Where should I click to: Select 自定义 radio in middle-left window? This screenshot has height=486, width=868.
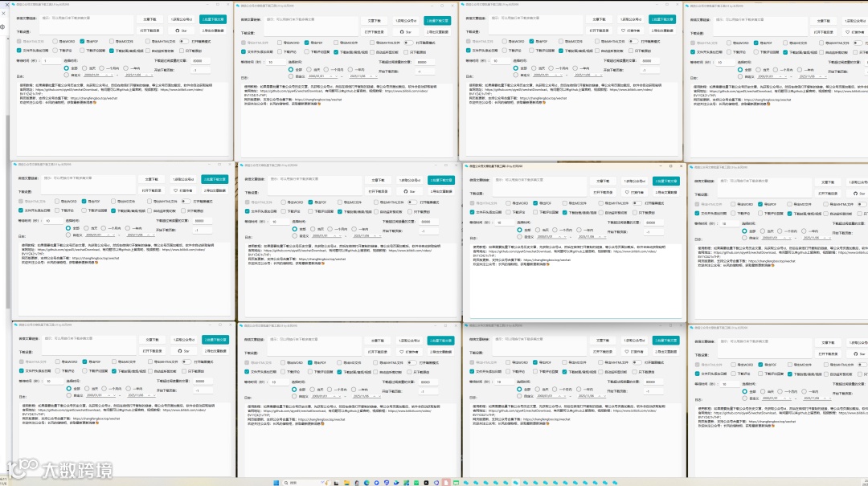point(68,235)
